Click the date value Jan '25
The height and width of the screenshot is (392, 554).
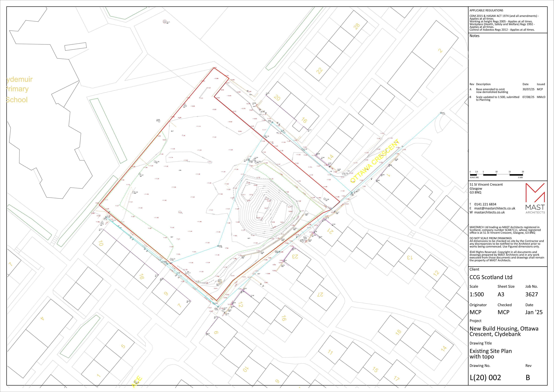534,312
